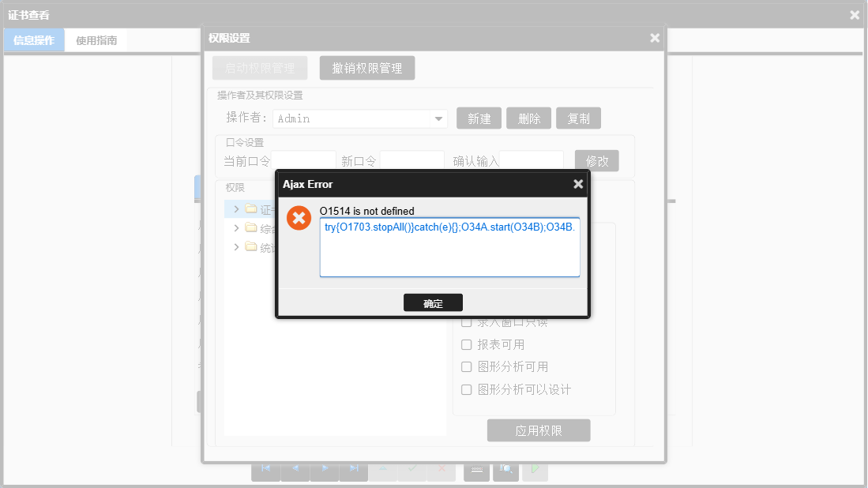Viewport: 868px width, 488px height.
Task: Jump to last record icon
Action: coord(355,468)
